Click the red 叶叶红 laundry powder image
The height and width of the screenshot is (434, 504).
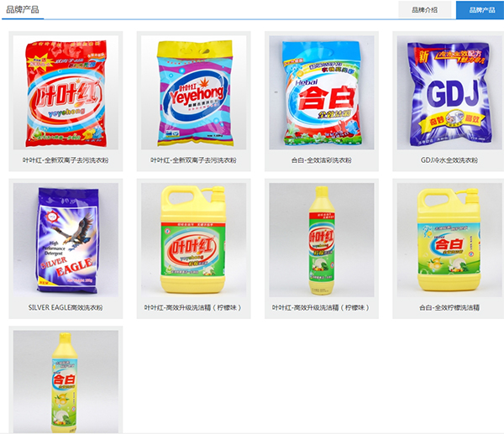66,92
